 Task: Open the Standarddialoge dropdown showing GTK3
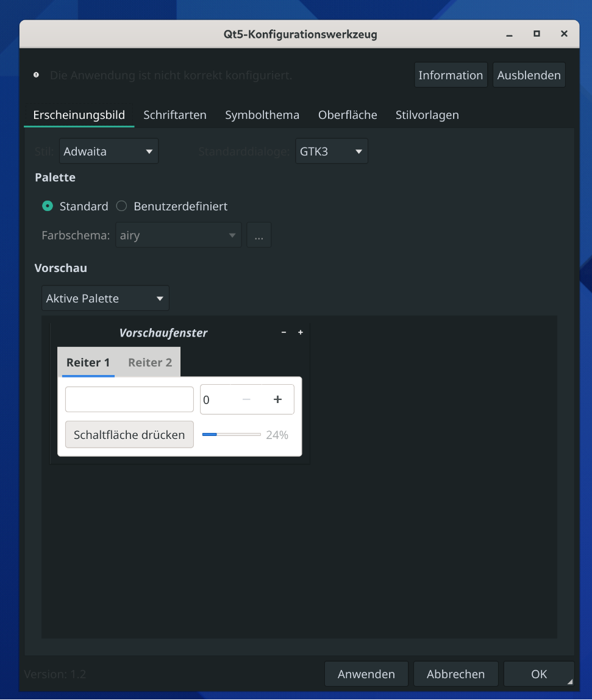coord(332,151)
